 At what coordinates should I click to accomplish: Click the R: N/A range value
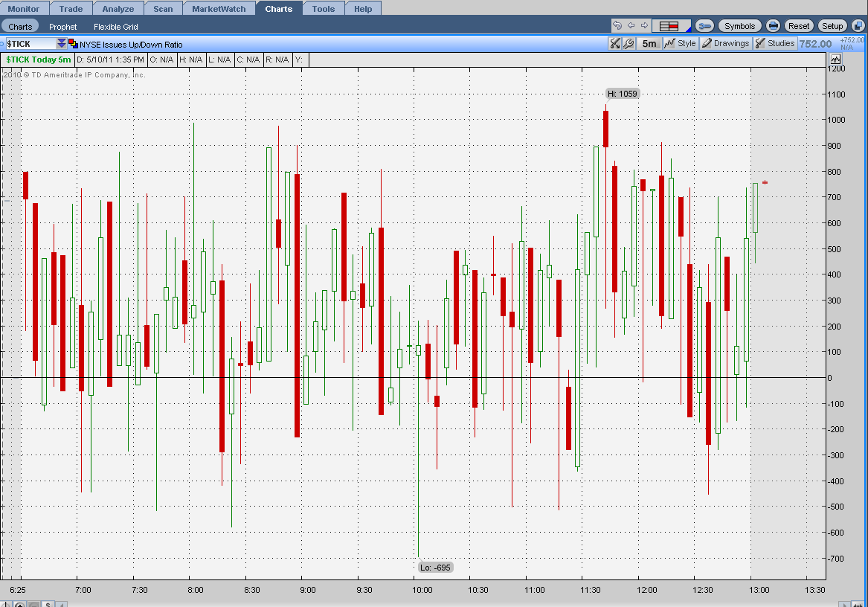pyautogui.click(x=277, y=60)
